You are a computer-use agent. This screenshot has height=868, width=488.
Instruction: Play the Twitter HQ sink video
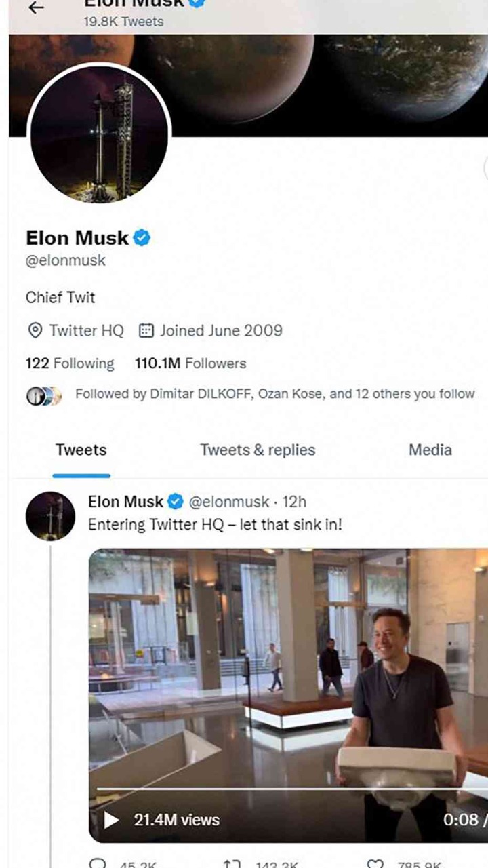tap(111, 820)
